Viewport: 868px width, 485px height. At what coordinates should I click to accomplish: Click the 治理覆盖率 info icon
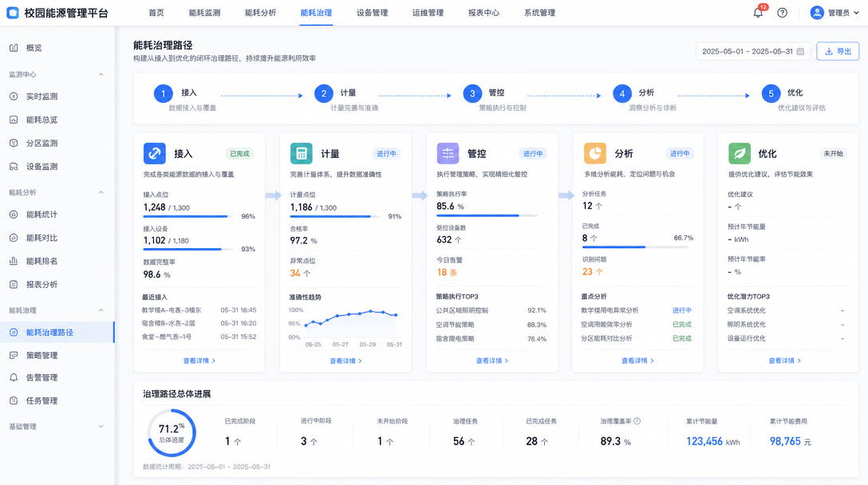(637, 421)
